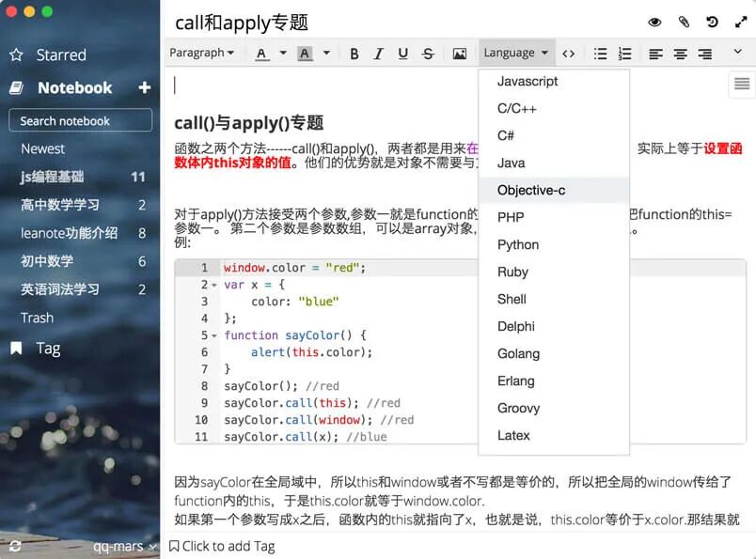Open the qq-mars account menu
Image resolution: width=756 pixels, height=559 pixels.
pyautogui.click(x=124, y=547)
